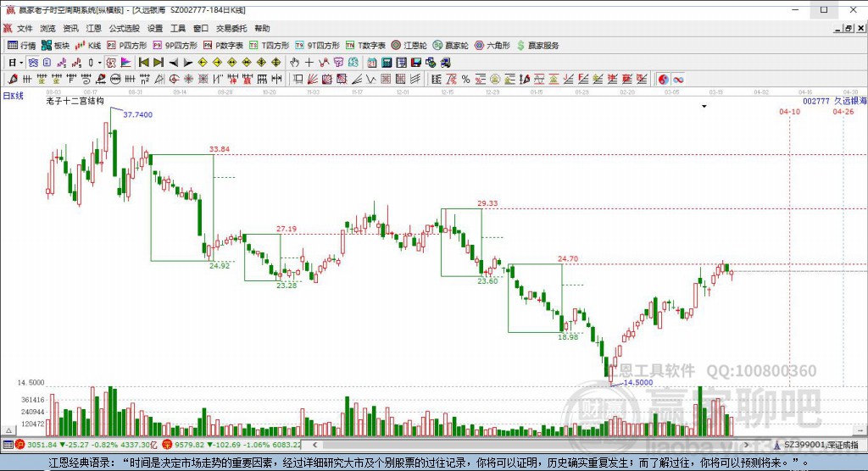Select the hand pan tool
The width and height of the screenshot is (868, 471).
[x=294, y=63]
